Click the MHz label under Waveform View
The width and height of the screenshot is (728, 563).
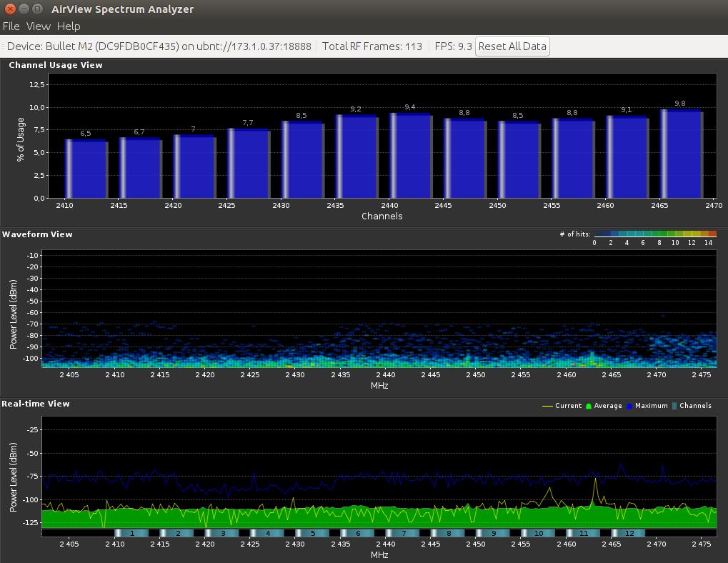point(379,386)
